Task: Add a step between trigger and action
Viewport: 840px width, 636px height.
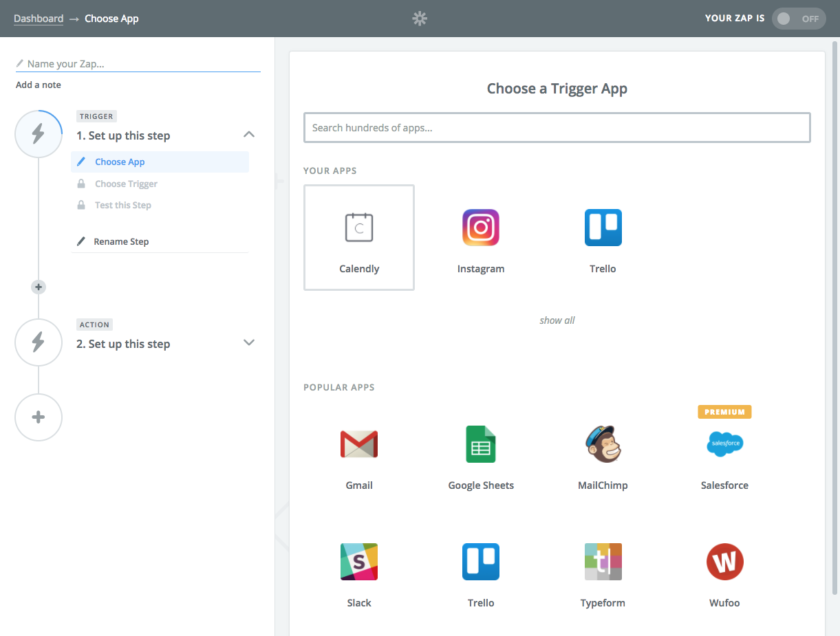Action: pyautogui.click(x=39, y=287)
